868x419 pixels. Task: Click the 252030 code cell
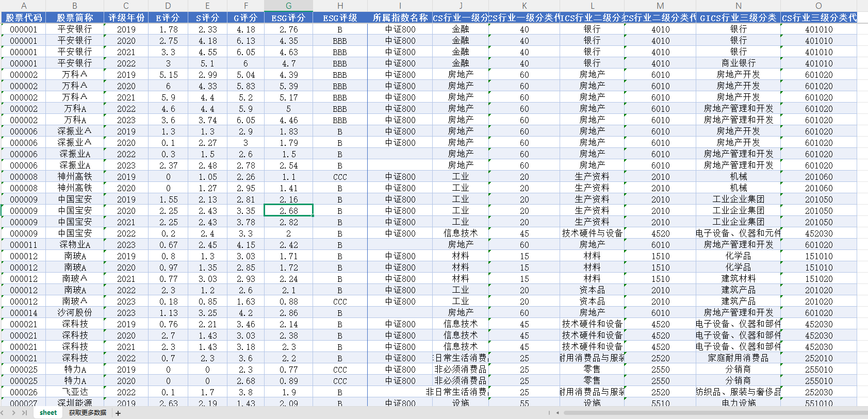[x=819, y=392]
